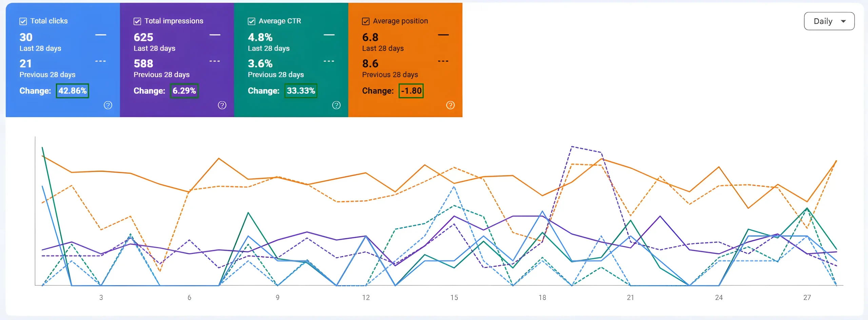The width and height of the screenshot is (868, 320).
Task: Click 'Previous 28 days' on Total clicks card
Action: pyautogui.click(x=47, y=75)
